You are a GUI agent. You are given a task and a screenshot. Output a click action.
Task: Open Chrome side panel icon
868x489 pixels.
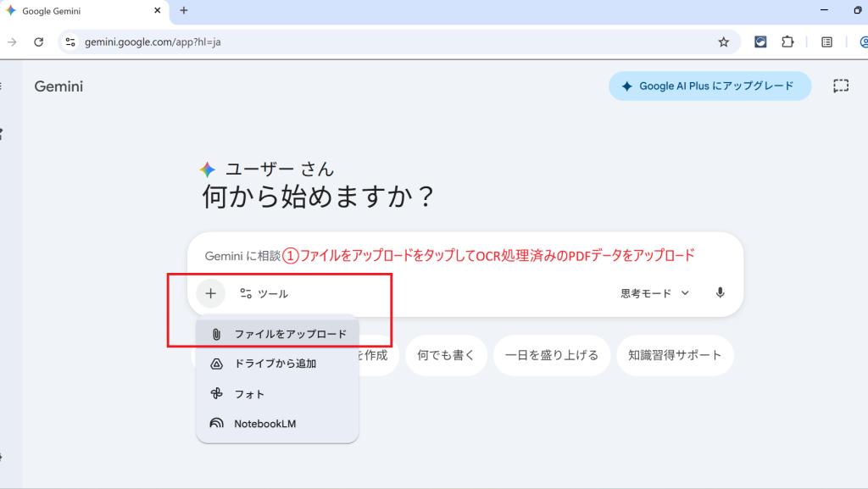click(x=826, y=42)
